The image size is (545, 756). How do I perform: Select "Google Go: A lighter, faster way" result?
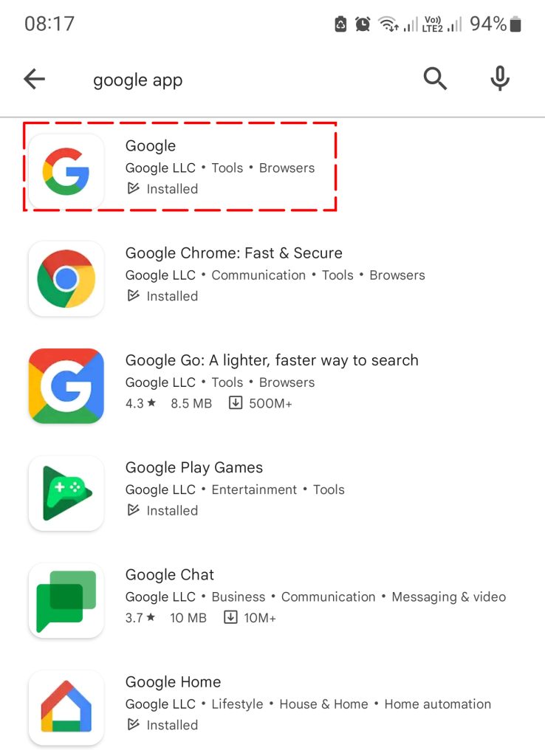tap(272, 360)
